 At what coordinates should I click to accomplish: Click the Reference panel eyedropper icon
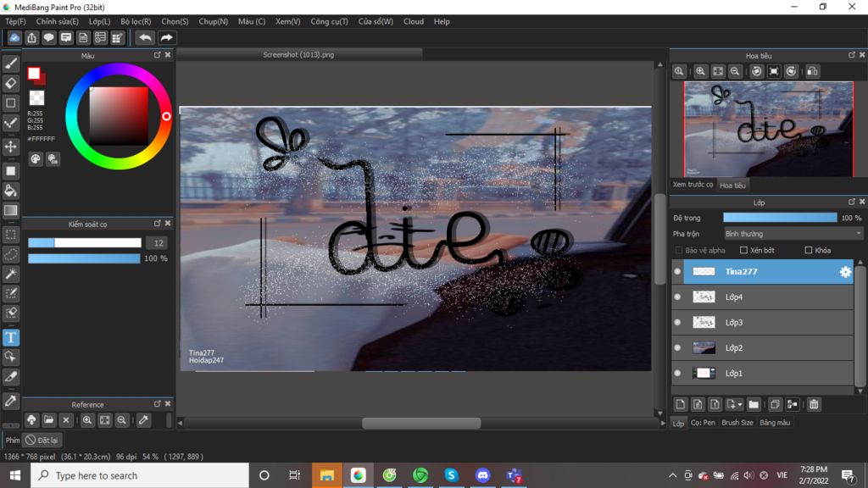143,420
